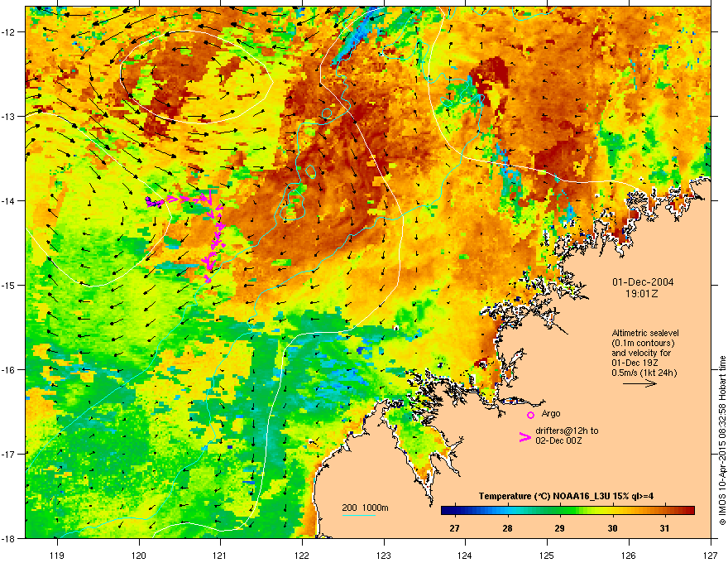Click the longitude axis label 126
Viewport: 728px width, 563px height.
point(629,556)
